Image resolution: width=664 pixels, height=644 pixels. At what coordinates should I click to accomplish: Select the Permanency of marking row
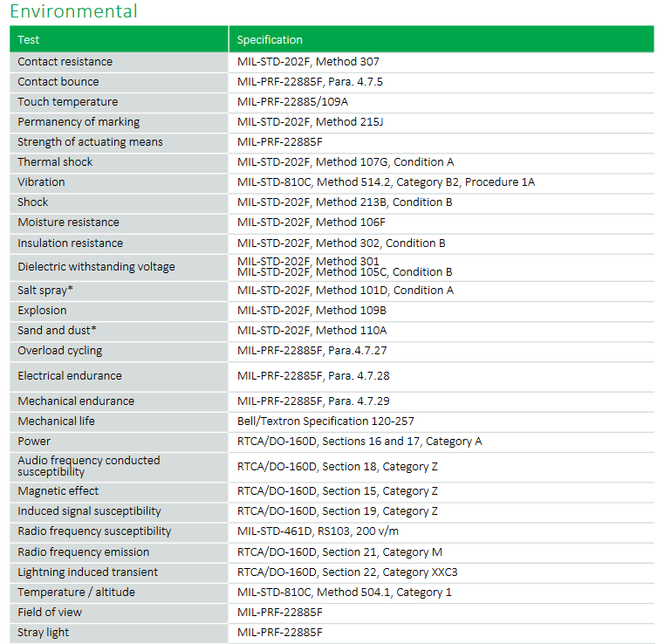[79, 122]
